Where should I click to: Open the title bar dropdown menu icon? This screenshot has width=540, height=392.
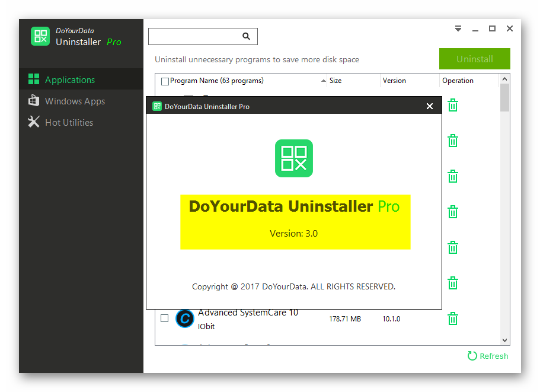tap(458, 28)
